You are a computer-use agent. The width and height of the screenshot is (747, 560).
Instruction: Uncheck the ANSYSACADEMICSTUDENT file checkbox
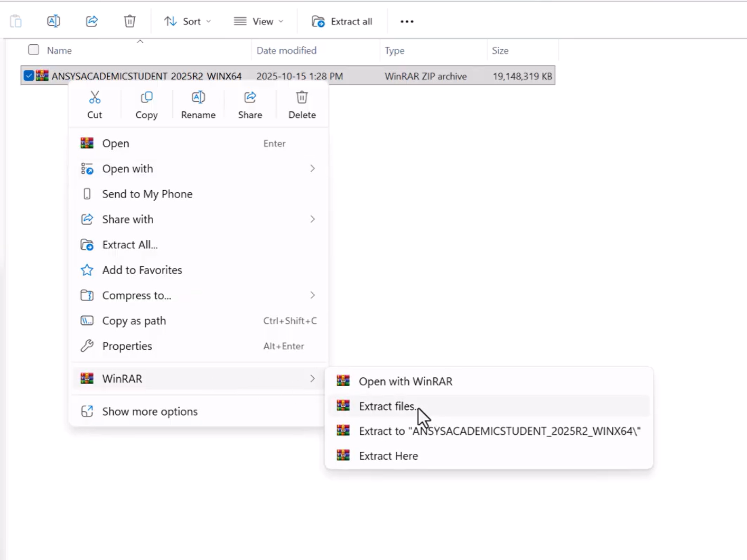coord(29,76)
